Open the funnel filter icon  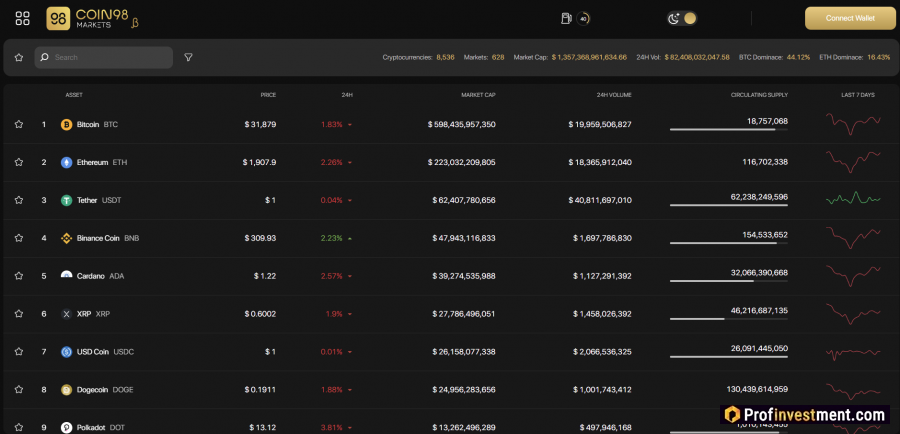click(x=188, y=57)
